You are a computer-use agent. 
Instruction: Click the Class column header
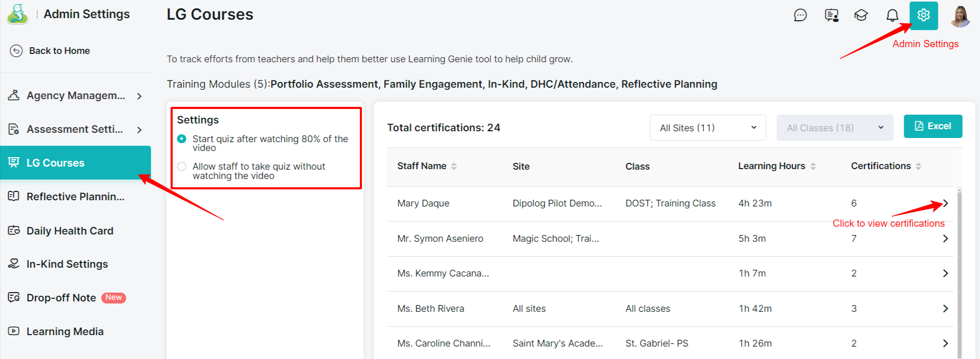tap(637, 167)
